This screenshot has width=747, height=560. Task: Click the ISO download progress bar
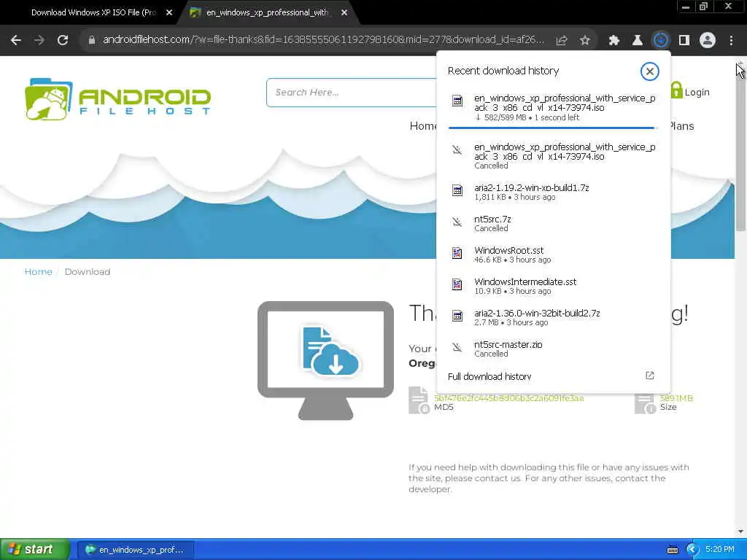[x=553, y=128]
